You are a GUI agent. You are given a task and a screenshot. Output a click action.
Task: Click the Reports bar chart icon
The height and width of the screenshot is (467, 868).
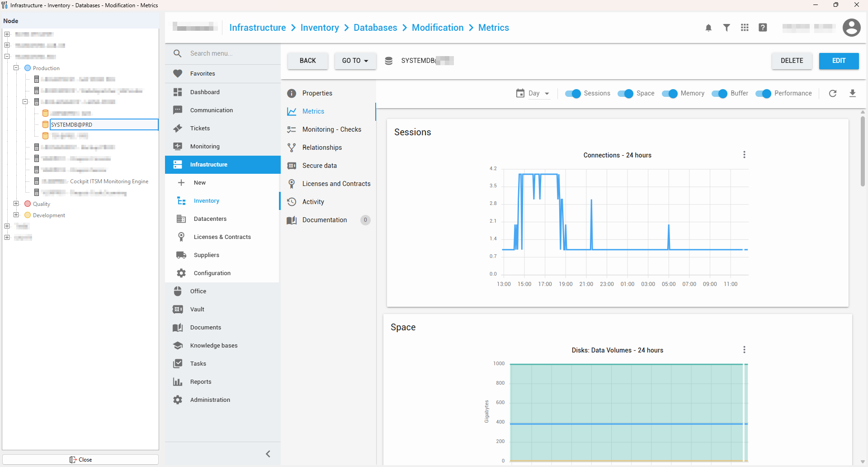click(178, 381)
